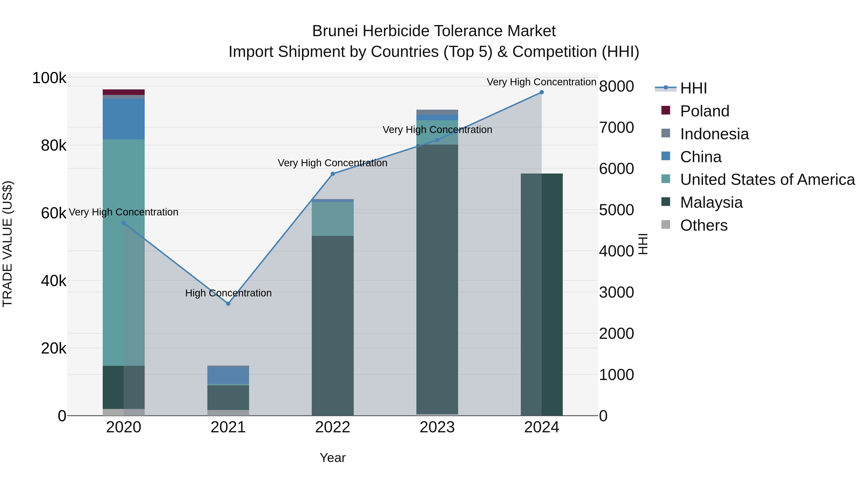This screenshot has width=868, height=488.
Task: Click the China blue swatch in legend
Action: click(x=666, y=156)
